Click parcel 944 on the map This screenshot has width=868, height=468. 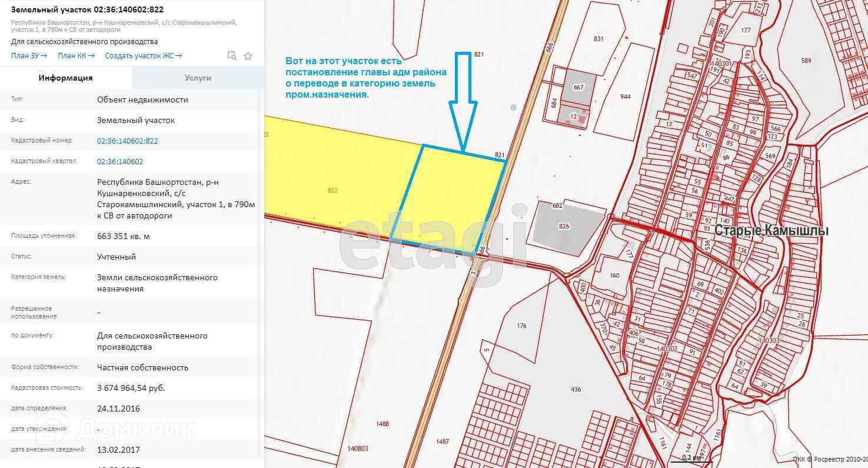point(625,97)
